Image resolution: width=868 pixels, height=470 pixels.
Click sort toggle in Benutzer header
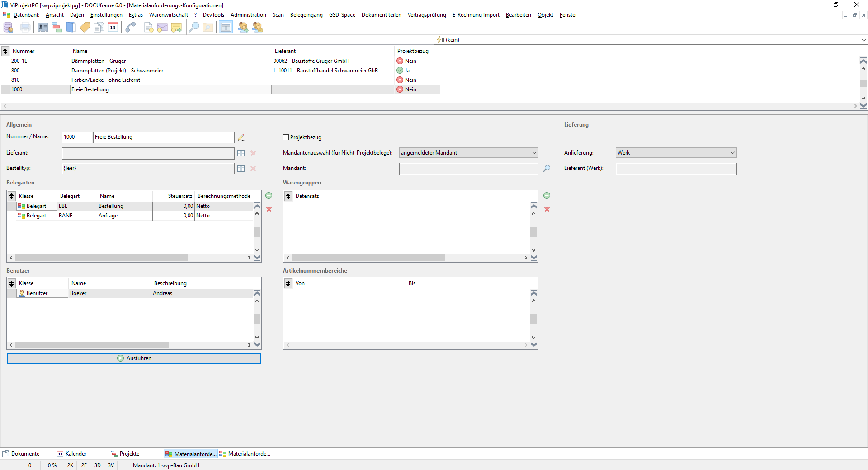coord(12,283)
